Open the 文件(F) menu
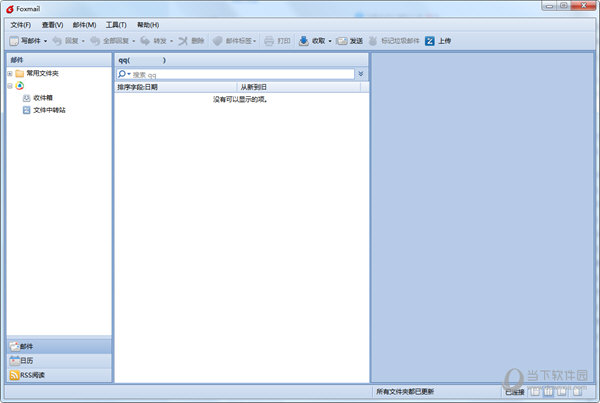The height and width of the screenshot is (403, 600). [x=21, y=25]
